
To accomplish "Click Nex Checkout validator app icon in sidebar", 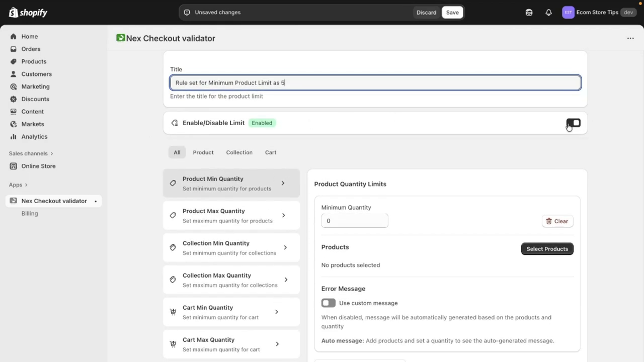I will click(x=14, y=201).
